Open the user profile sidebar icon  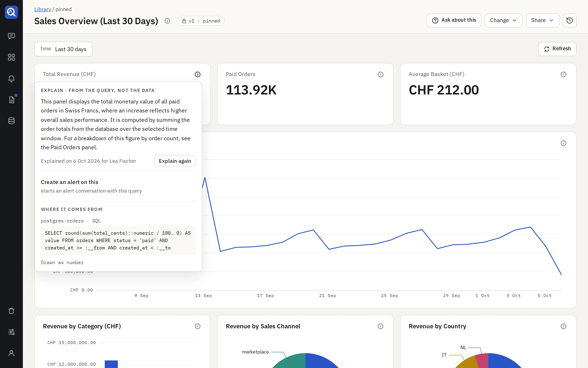pyautogui.click(x=11, y=353)
